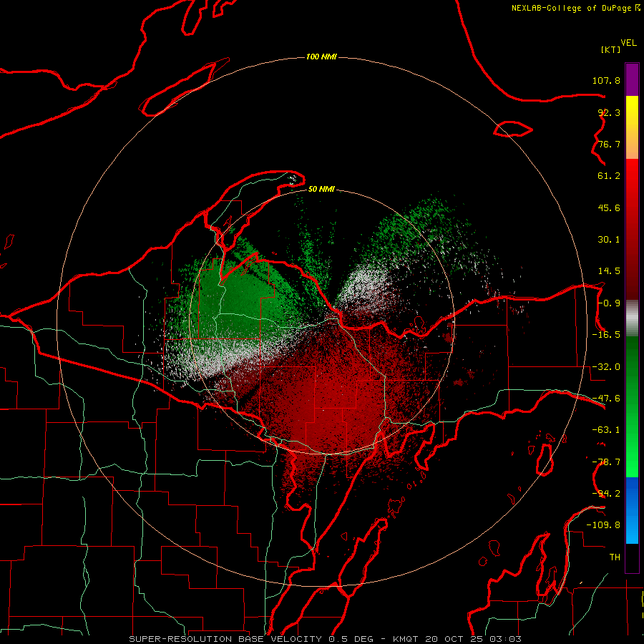Click the VEL legend title
This screenshot has height=644, width=644.
[x=628, y=43]
